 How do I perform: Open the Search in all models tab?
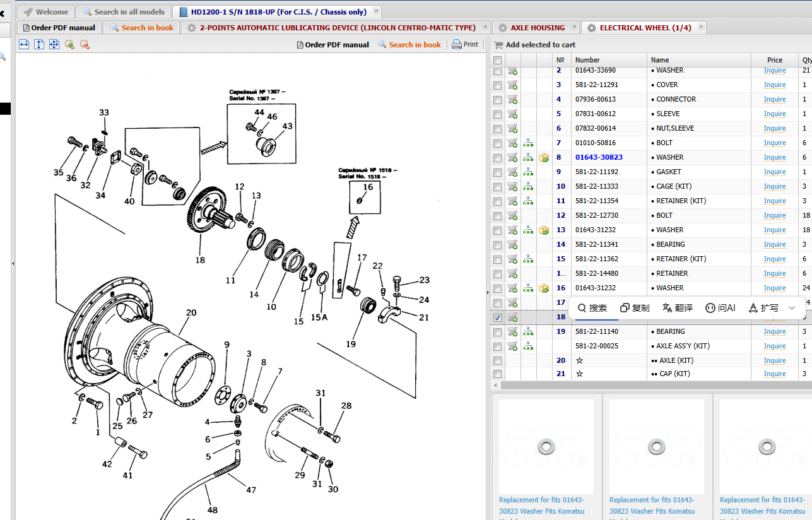point(124,12)
